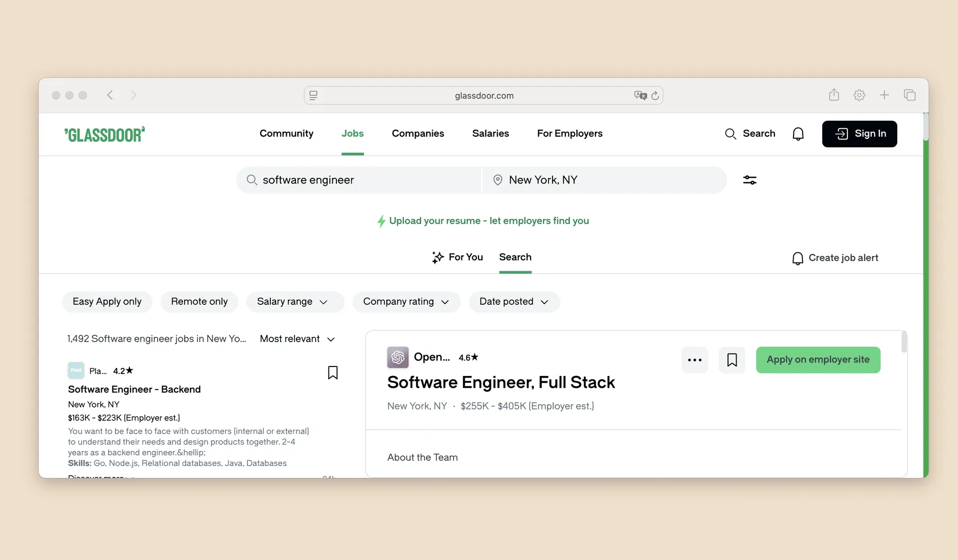
Task: Click the Glassdoor logo
Action: [104, 135]
